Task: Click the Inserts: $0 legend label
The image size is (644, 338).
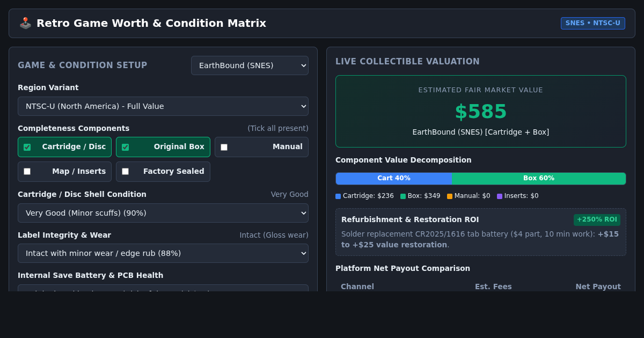Action: tap(522, 196)
